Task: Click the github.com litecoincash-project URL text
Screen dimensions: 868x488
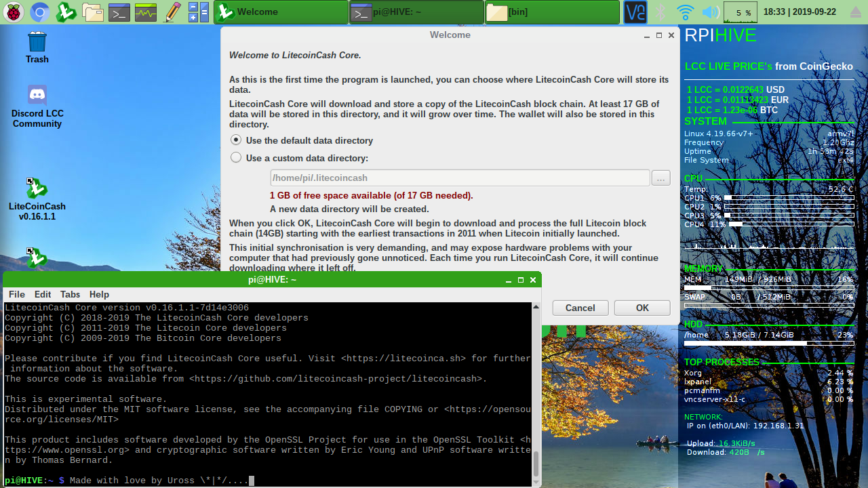Action: tap(336, 379)
